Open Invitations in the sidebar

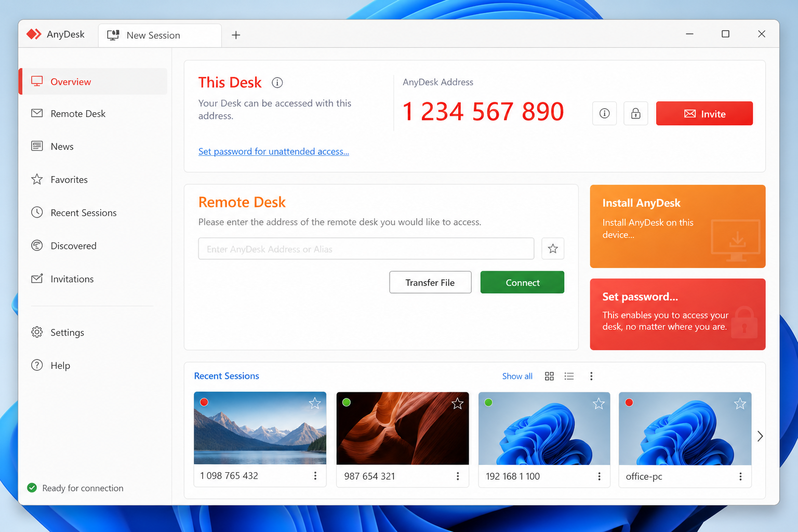(93, 279)
